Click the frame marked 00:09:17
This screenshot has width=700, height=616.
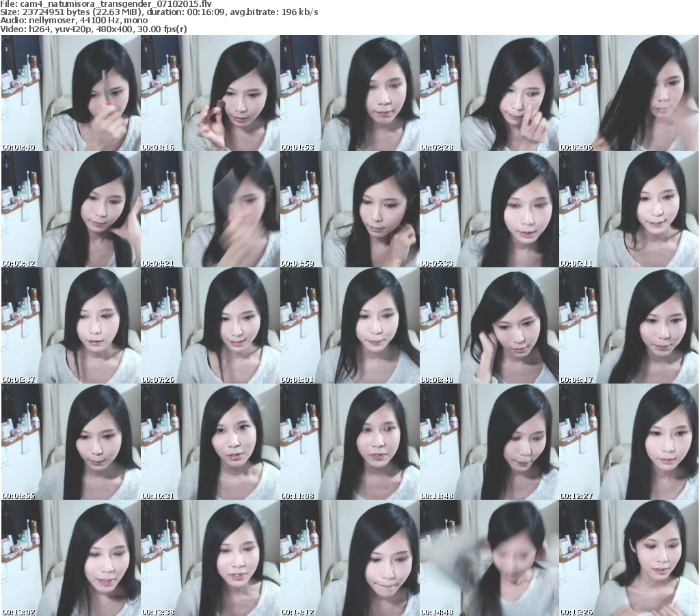(629, 325)
